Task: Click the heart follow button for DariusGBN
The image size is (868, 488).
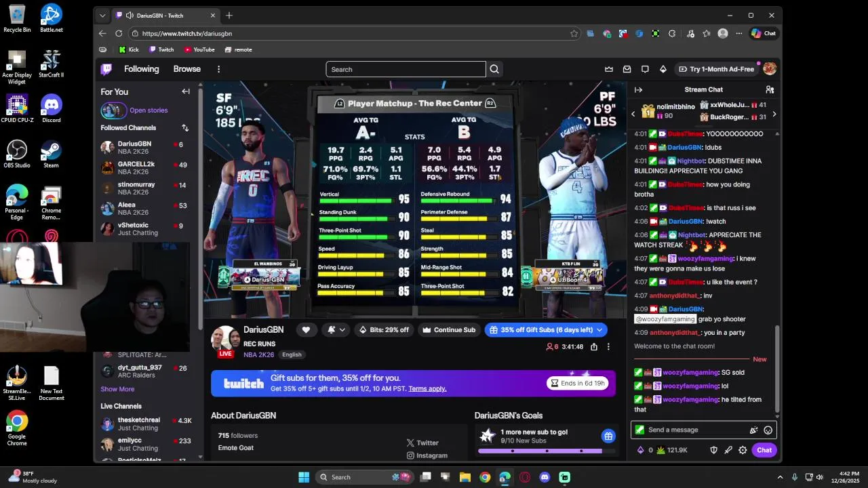Action: [x=306, y=330]
